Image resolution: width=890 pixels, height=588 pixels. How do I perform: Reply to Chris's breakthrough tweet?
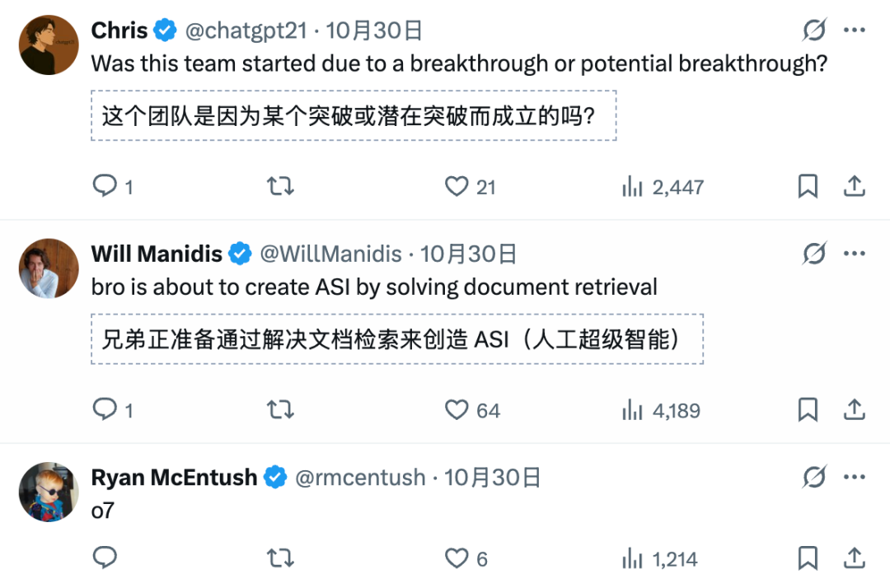105,187
